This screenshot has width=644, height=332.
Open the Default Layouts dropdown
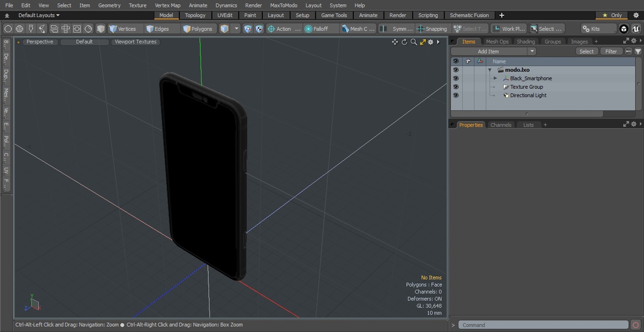click(39, 15)
